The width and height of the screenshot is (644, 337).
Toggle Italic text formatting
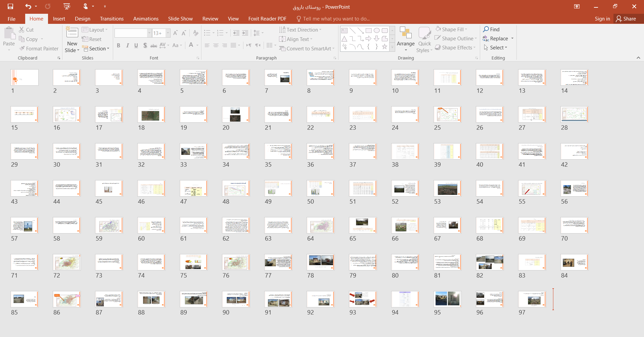click(x=127, y=45)
